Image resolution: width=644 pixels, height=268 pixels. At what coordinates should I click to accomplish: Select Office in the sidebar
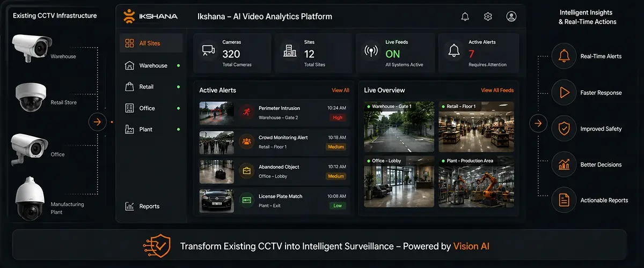pos(153,108)
